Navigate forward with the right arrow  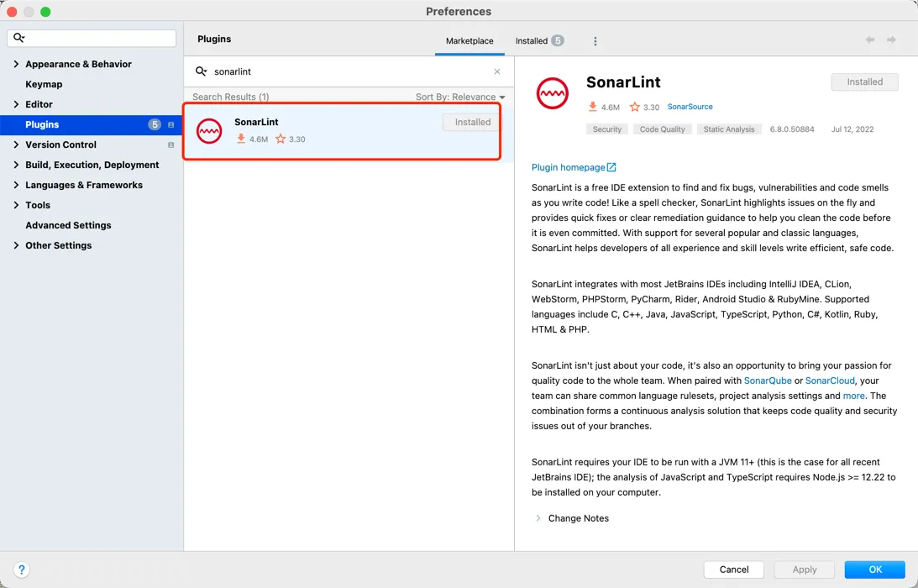[891, 39]
